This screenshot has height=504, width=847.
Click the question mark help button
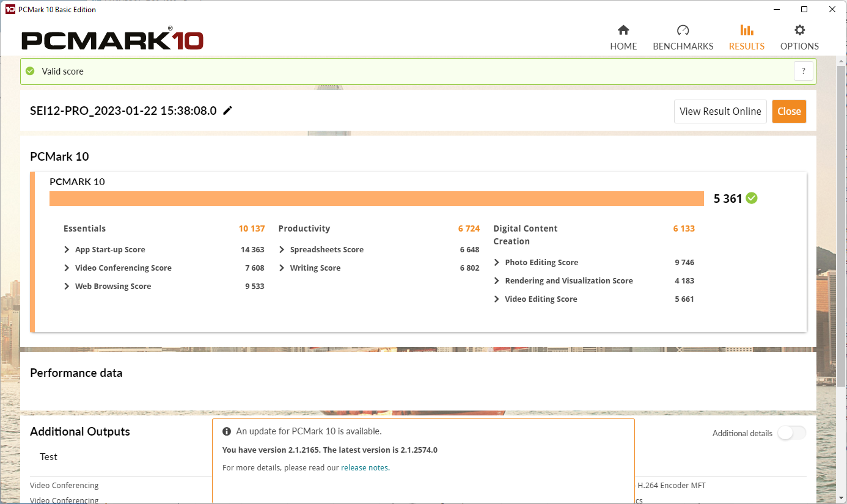pyautogui.click(x=804, y=71)
